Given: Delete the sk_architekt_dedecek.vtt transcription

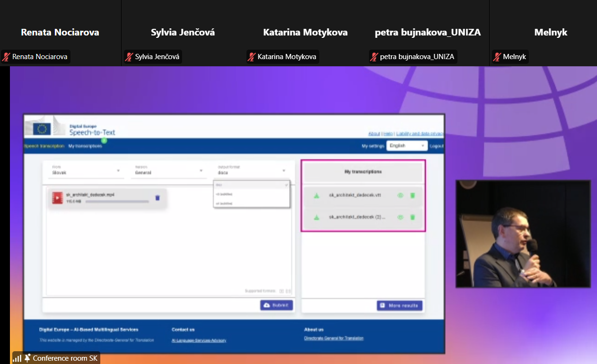Looking at the screenshot, I should (x=413, y=196).
